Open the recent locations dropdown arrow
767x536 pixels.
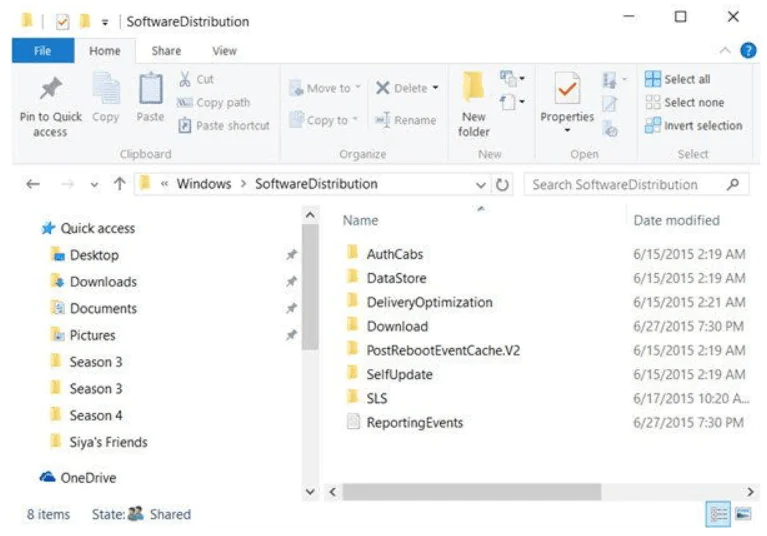tap(94, 185)
